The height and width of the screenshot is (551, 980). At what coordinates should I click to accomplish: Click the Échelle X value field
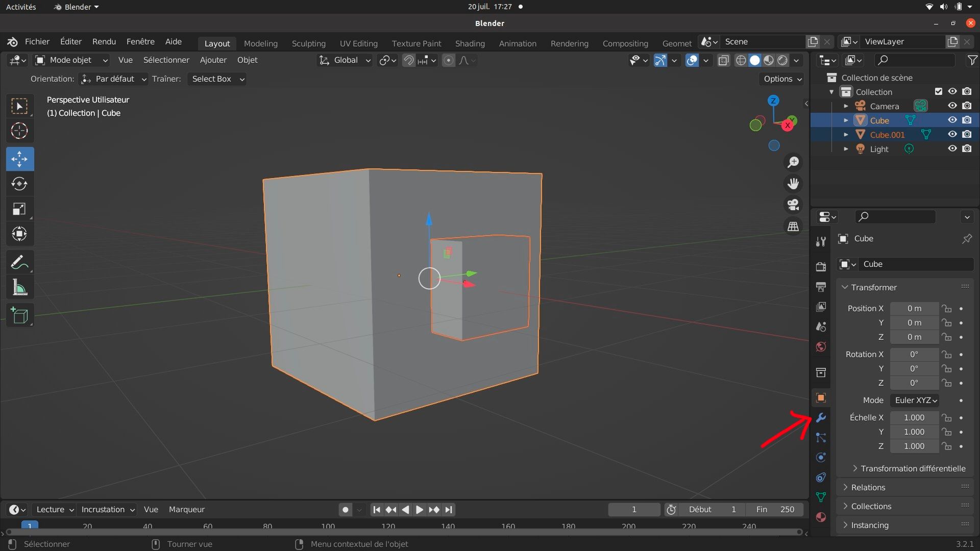pyautogui.click(x=914, y=418)
